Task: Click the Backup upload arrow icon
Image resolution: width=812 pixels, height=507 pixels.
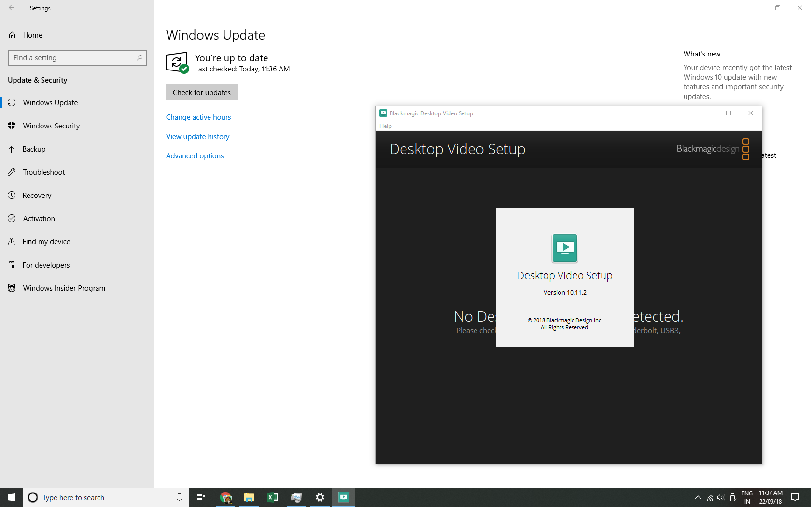Action: tap(12, 149)
